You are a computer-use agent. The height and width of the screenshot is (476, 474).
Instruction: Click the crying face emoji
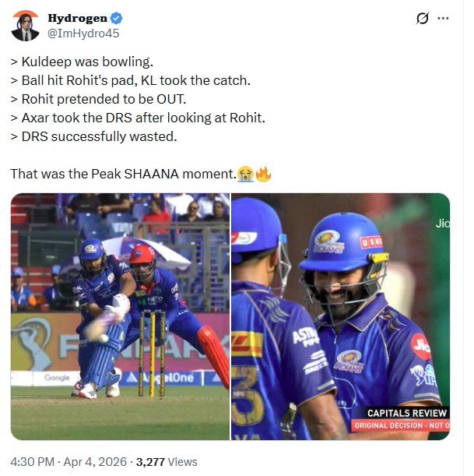(248, 173)
